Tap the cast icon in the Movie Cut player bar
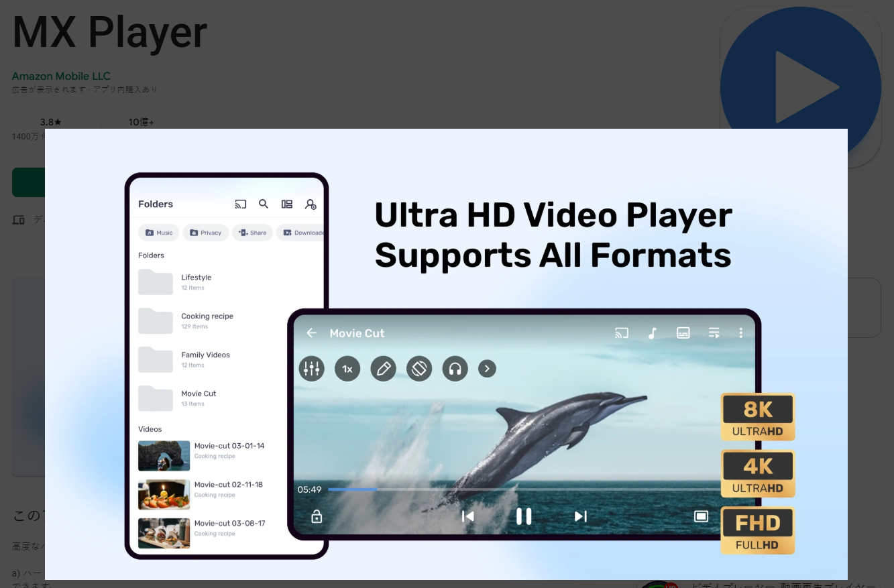This screenshot has width=894, height=588. [622, 333]
